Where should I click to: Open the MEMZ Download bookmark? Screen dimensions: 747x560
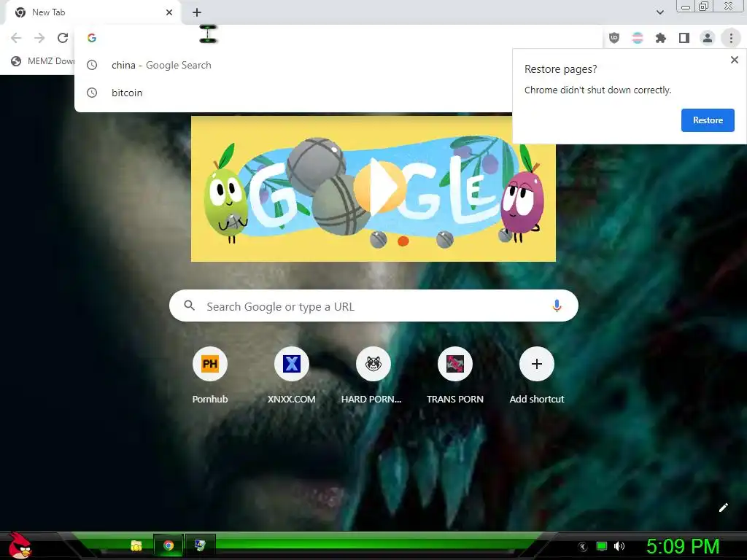tap(43, 61)
